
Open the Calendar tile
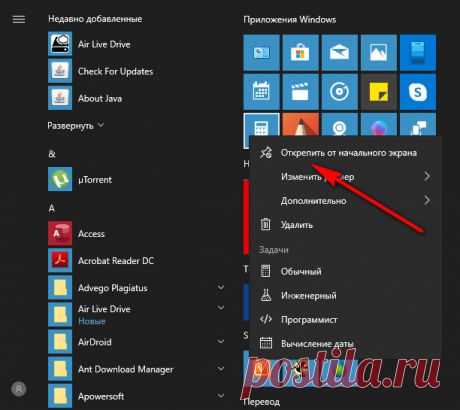[x=261, y=92]
